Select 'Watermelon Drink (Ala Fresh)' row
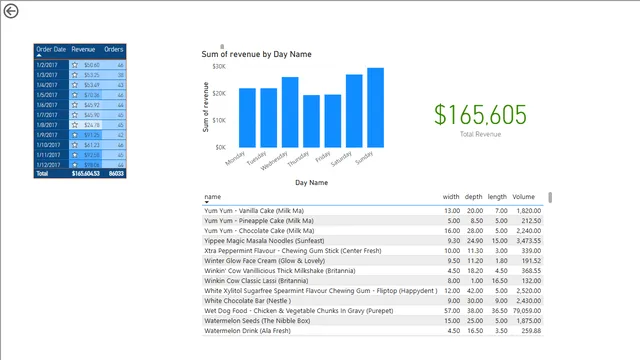The height and width of the screenshot is (360, 640). [373, 331]
